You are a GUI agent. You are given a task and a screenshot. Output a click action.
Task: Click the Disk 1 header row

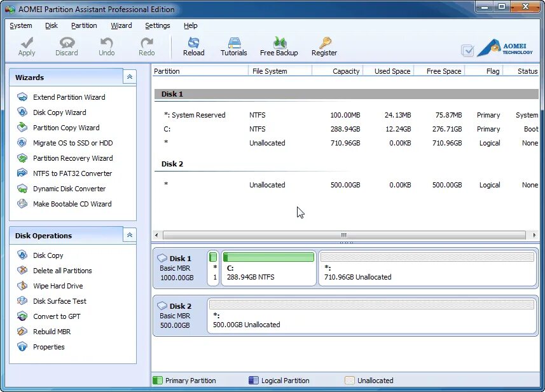coord(346,94)
